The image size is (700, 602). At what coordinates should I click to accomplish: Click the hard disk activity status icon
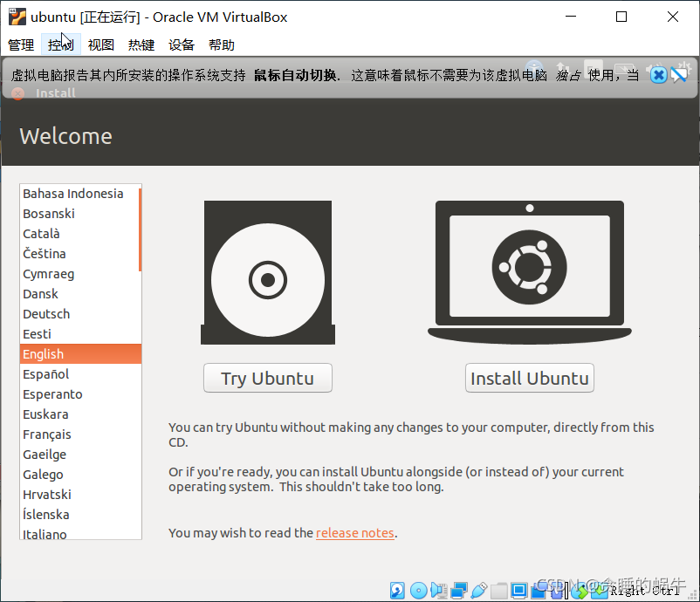pyautogui.click(x=397, y=591)
